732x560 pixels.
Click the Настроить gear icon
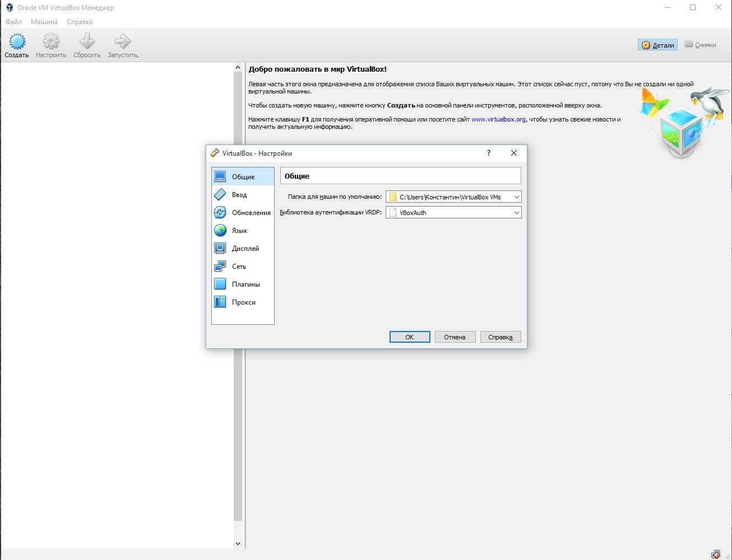click(x=51, y=41)
